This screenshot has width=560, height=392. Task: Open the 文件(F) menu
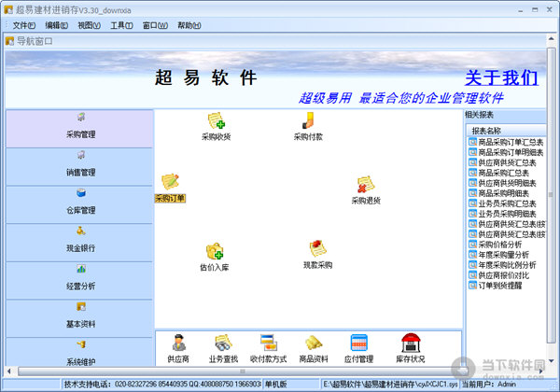(24, 25)
